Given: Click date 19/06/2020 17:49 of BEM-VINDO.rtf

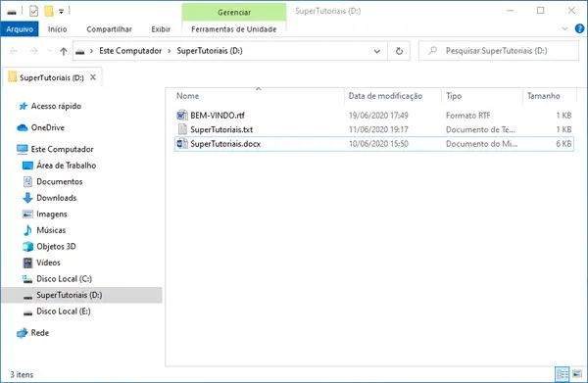Looking at the screenshot, I should (378, 116).
